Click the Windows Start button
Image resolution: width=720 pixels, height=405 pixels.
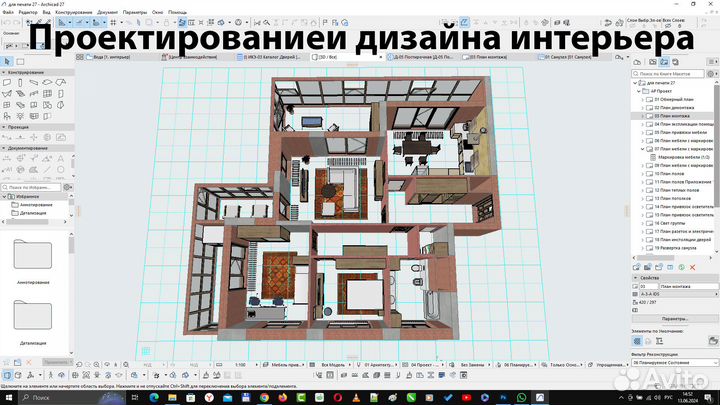click(x=8, y=398)
